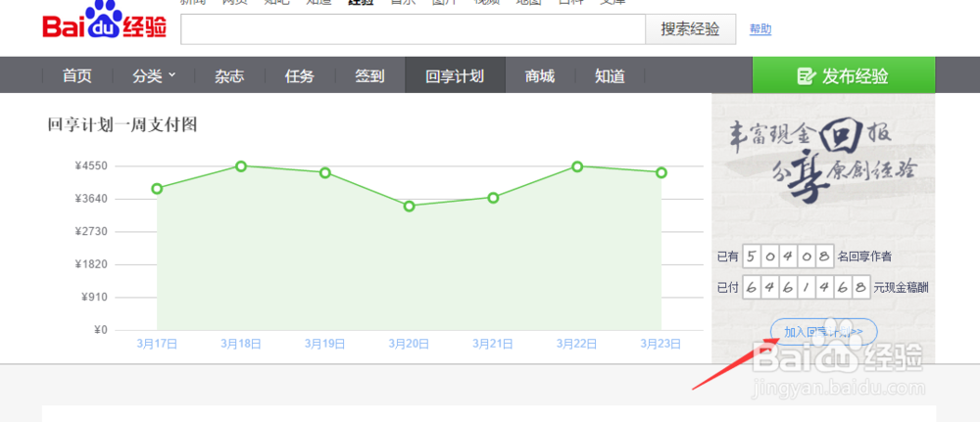Click the 帮助 link
The image size is (980, 422).
click(760, 29)
